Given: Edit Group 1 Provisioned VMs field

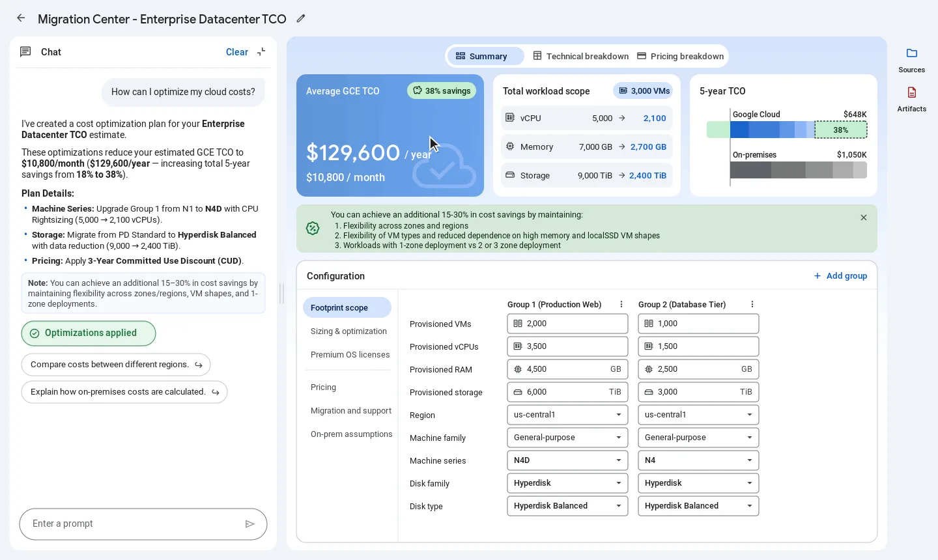Looking at the screenshot, I should tap(567, 324).
